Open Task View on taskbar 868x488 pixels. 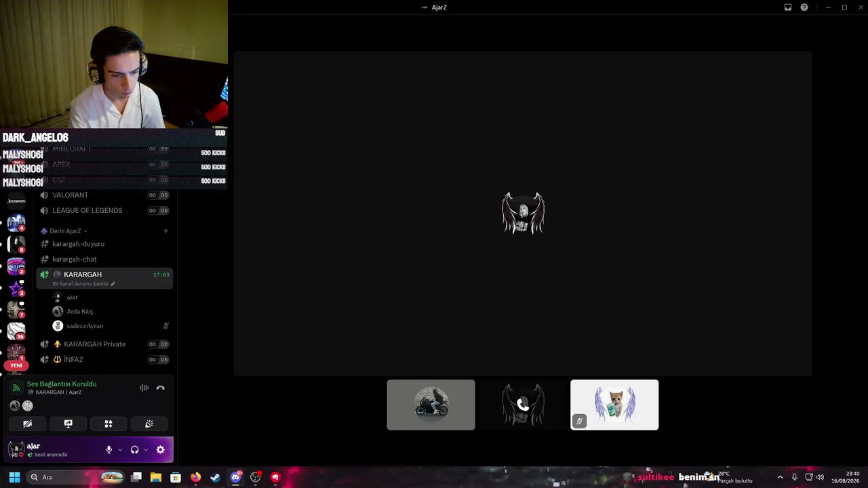coord(136,477)
